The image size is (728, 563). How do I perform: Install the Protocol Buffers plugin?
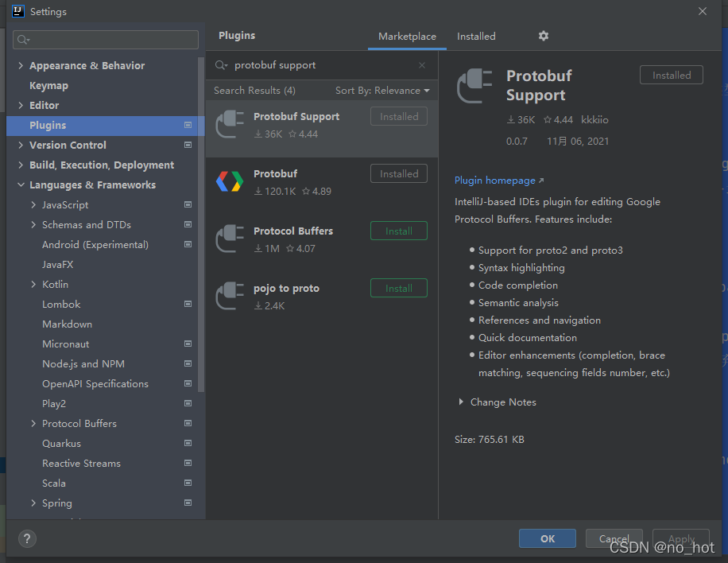click(x=399, y=231)
